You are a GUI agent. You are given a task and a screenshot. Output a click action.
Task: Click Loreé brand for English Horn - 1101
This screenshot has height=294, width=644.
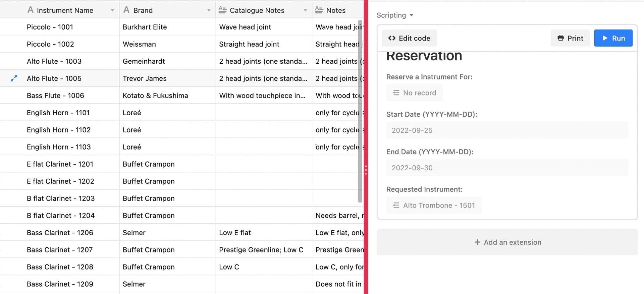click(167, 113)
